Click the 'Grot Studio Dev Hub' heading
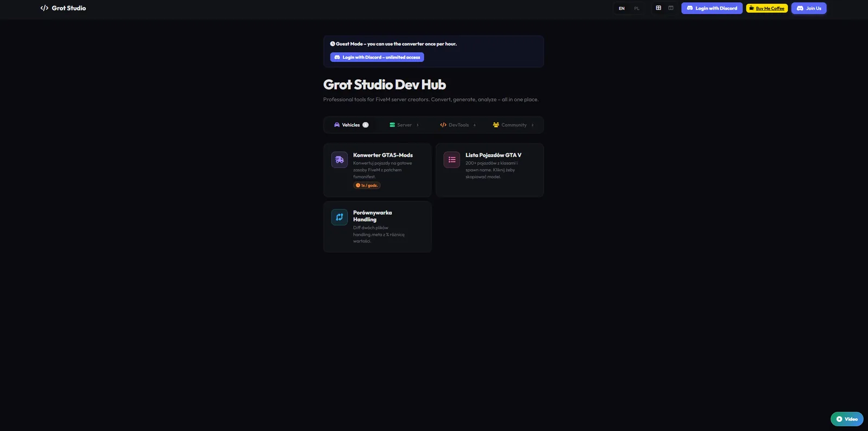This screenshot has height=431, width=868. [x=385, y=85]
